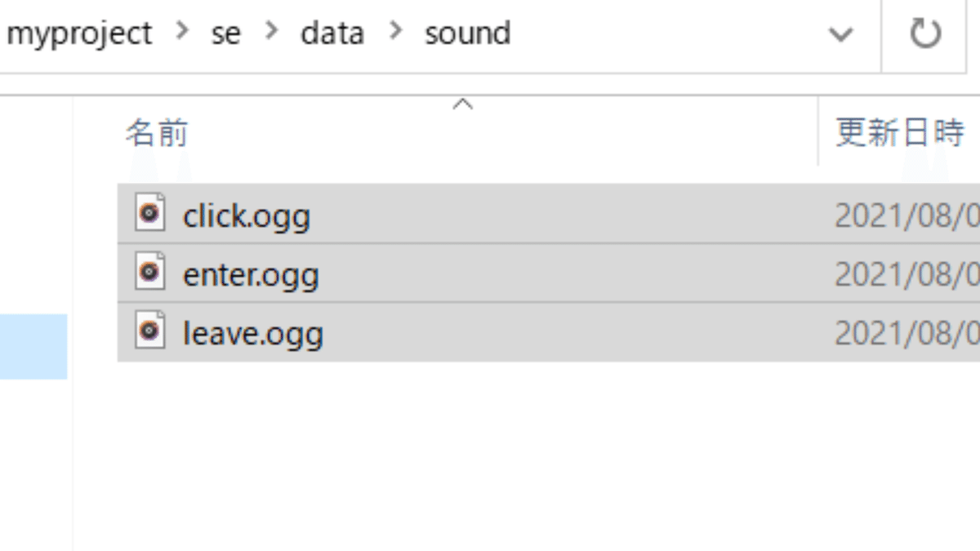Select the enter.ogg file name
This screenshot has width=980, height=551.
coord(251,275)
